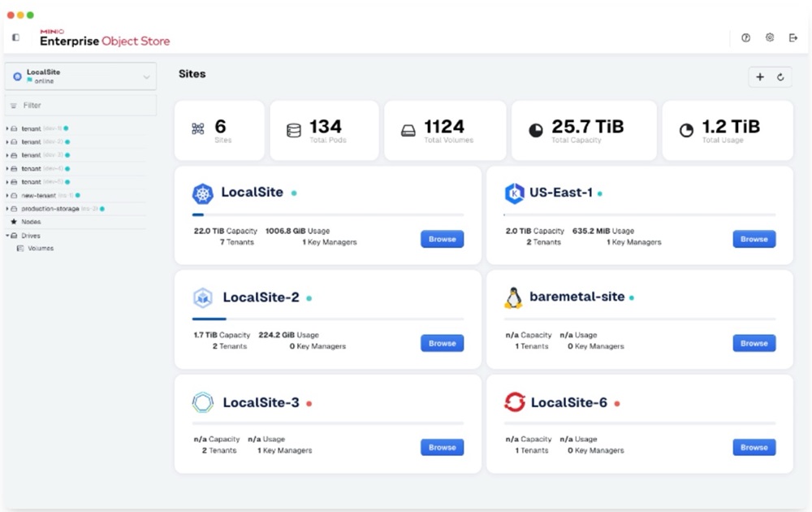Collapse the Drives tree section
812x512 pixels.
pos(7,235)
